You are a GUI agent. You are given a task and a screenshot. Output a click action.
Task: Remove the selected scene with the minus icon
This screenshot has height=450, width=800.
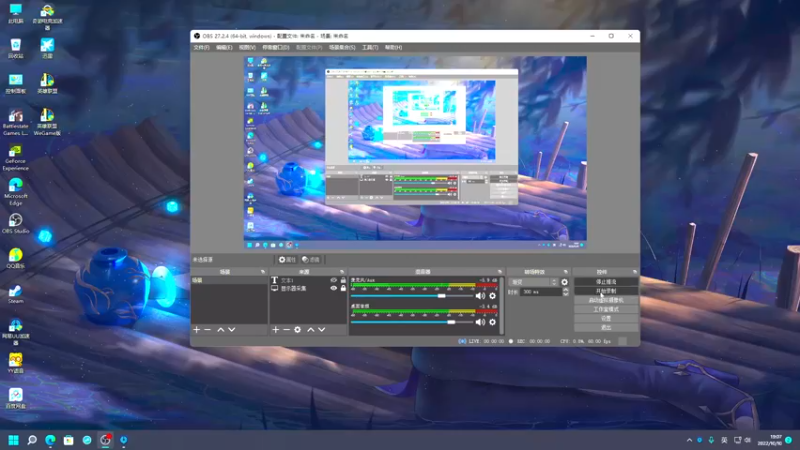pos(208,330)
